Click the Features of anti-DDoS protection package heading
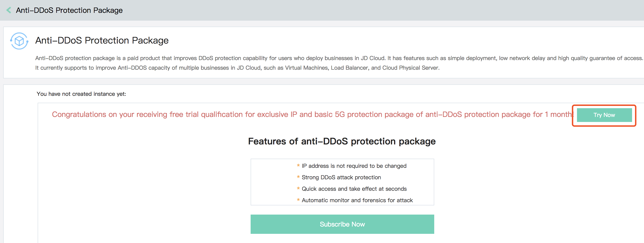 pos(342,141)
